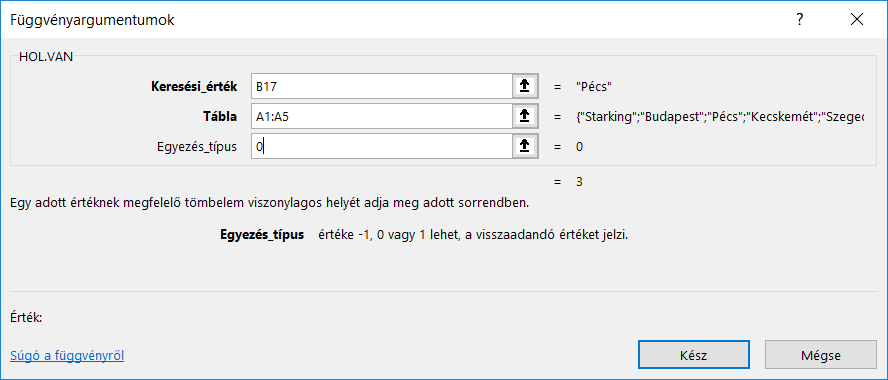Click the HOL.VAN function group label

pos(46,57)
